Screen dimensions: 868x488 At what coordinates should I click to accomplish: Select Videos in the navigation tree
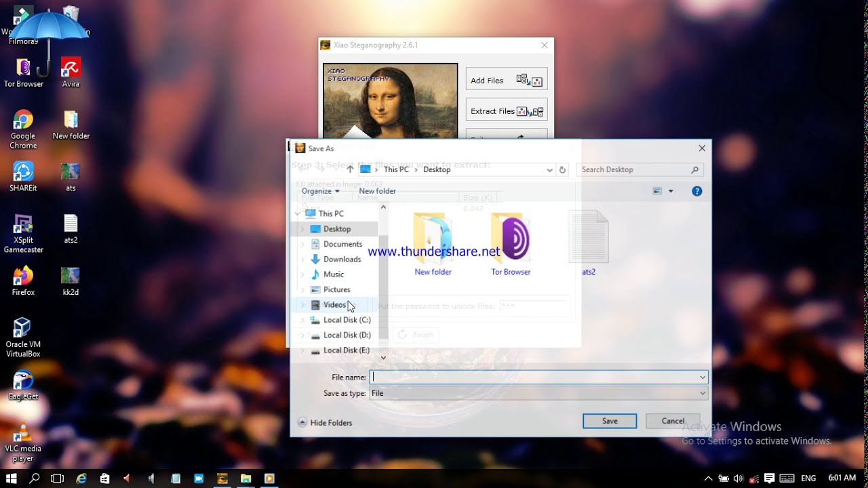pos(334,305)
